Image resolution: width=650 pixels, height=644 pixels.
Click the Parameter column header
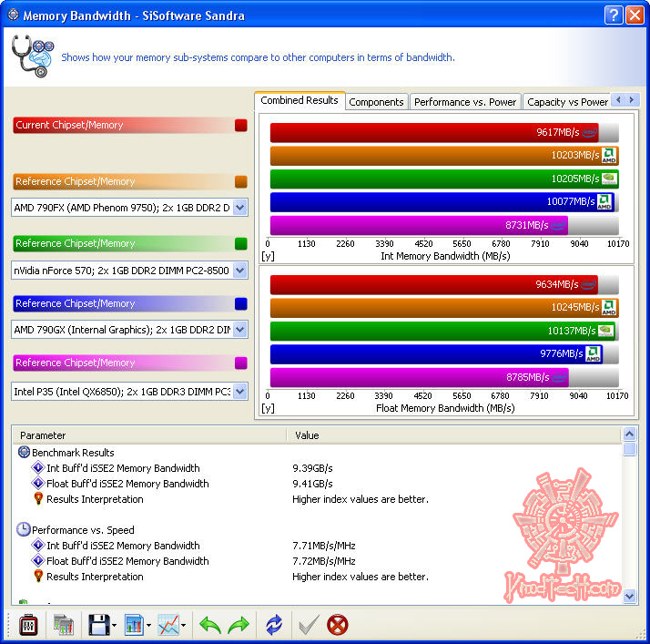click(149, 435)
